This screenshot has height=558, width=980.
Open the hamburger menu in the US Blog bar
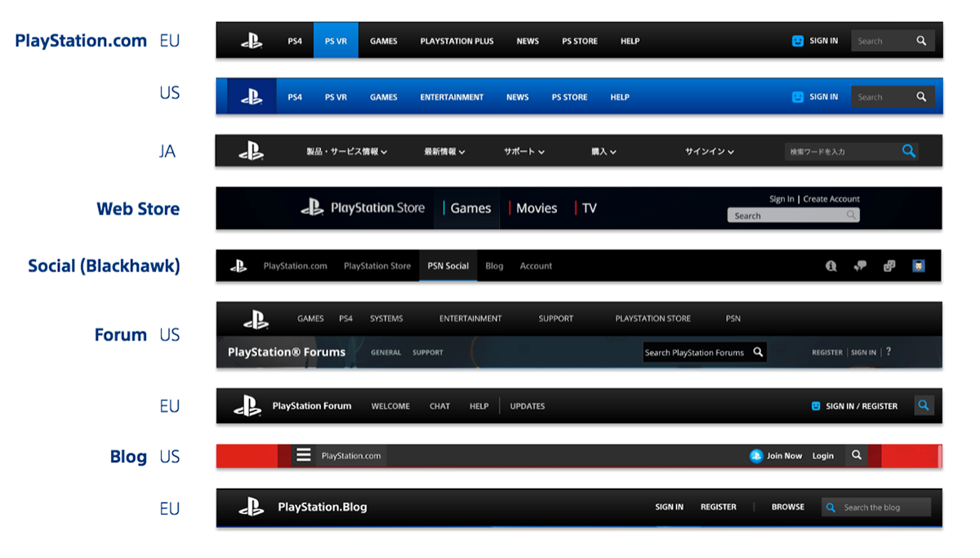point(304,455)
